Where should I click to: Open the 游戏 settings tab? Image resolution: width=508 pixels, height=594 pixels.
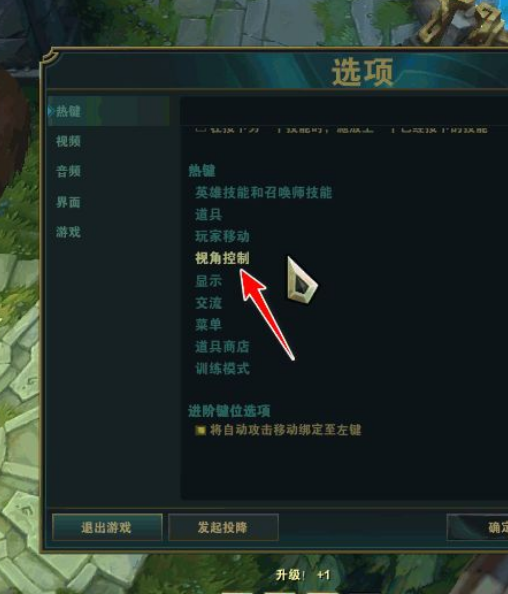click(x=68, y=232)
